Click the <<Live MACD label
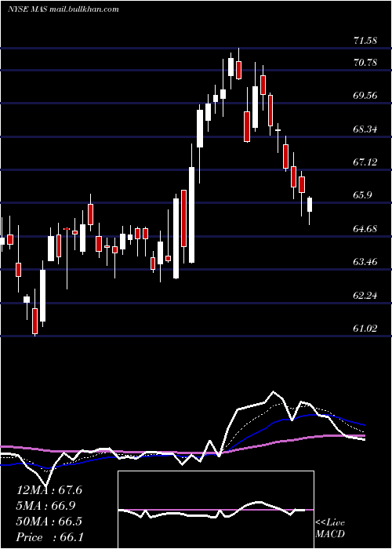 coord(330,528)
